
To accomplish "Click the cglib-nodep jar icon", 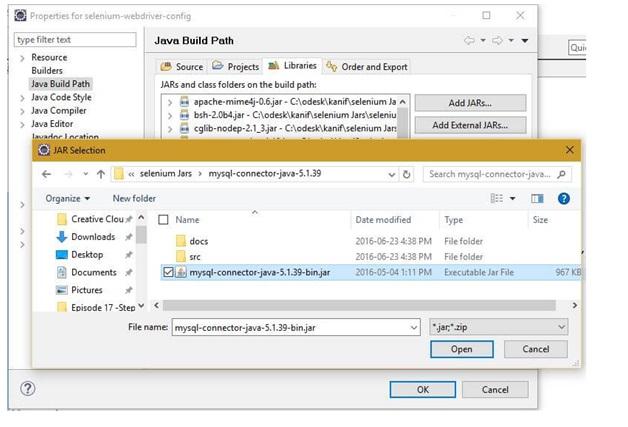I will 184,129.
